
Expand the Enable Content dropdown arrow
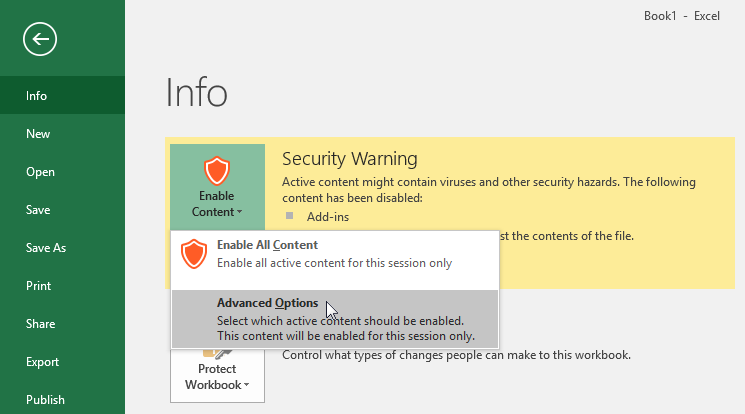(x=240, y=212)
